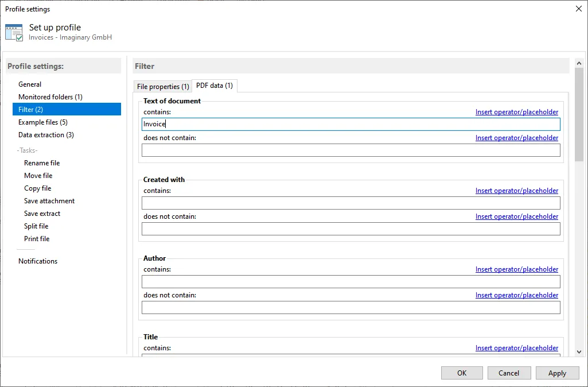Click in the Text does not contain field
Screen dimensions: 588x387
(x=351, y=150)
